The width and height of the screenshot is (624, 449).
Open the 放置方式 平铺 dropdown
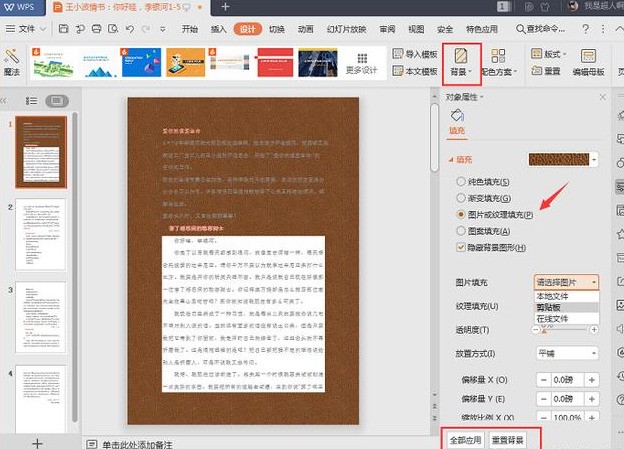click(567, 353)
